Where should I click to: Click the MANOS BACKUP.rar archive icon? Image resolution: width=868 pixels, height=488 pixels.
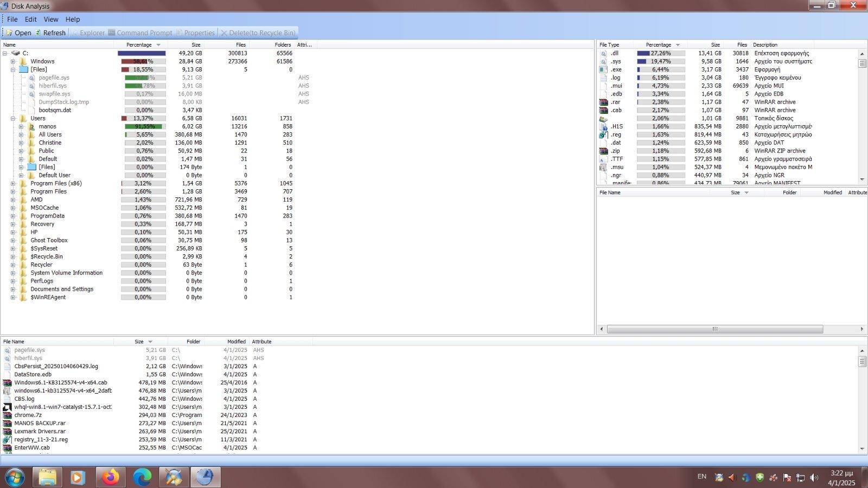(x=7, y=423)
